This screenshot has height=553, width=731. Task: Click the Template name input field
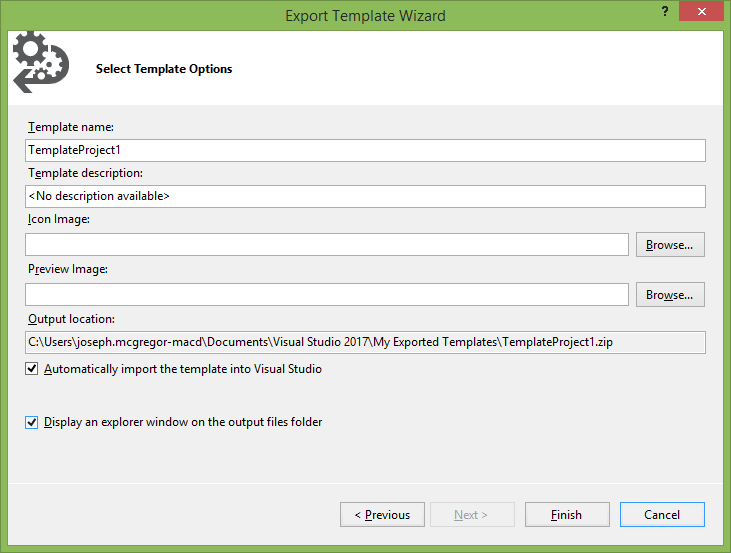pos(365,150)
